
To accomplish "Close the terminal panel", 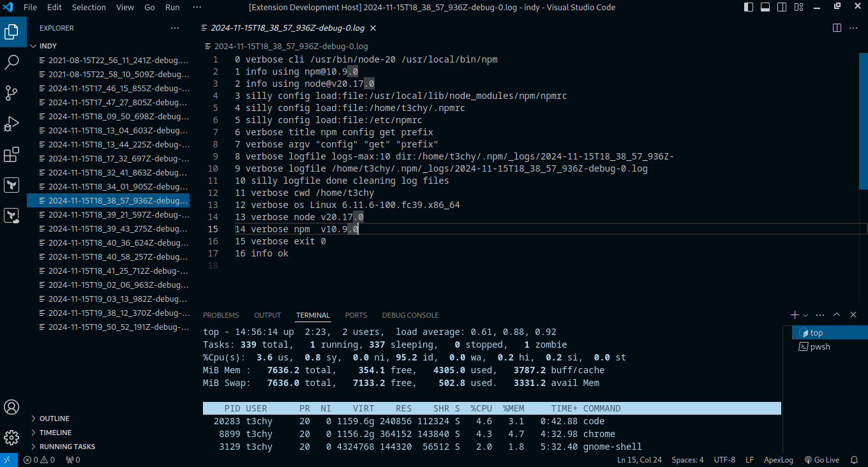I will 854,315.
